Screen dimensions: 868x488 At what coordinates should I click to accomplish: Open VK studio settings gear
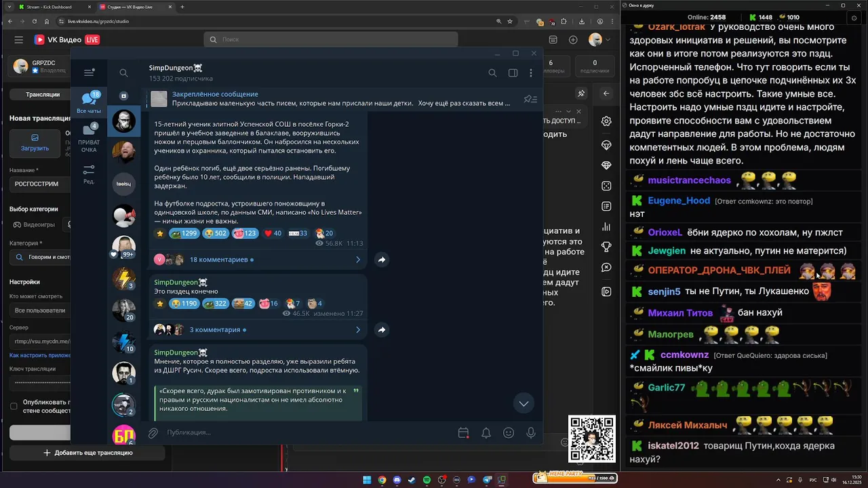[606, 121]
